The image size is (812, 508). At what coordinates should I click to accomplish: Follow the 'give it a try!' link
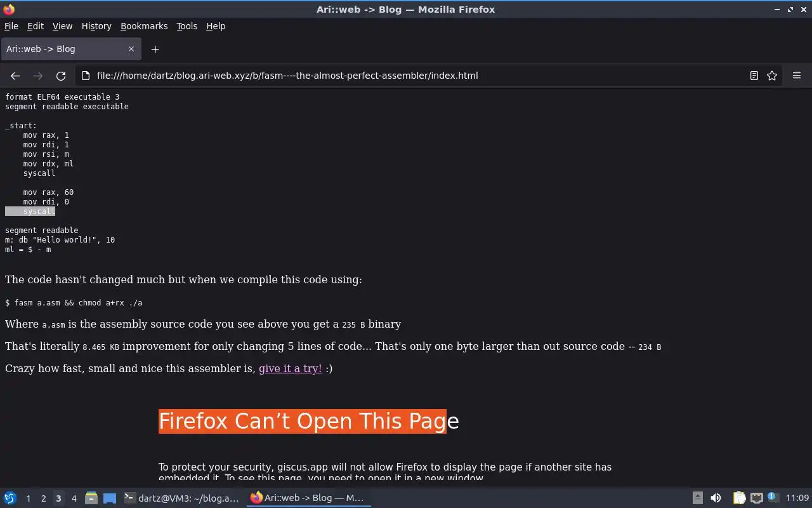click(290, 368)
